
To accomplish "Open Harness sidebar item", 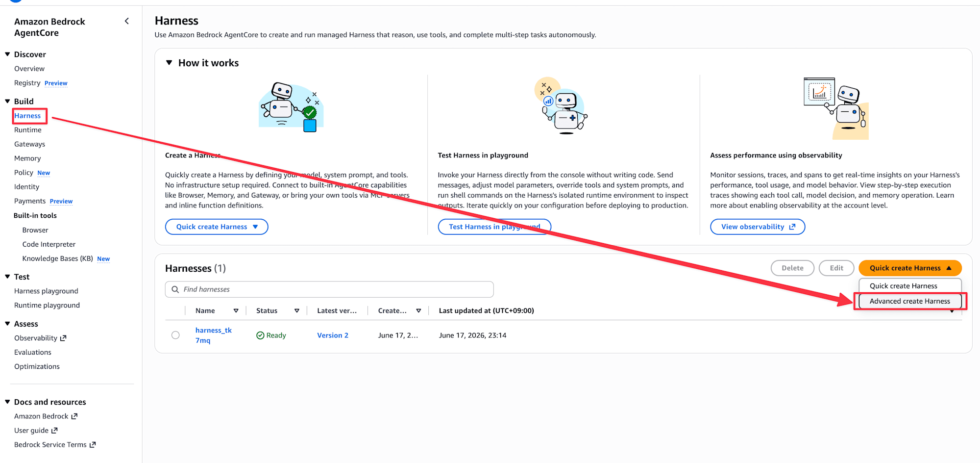I will 27,116.
